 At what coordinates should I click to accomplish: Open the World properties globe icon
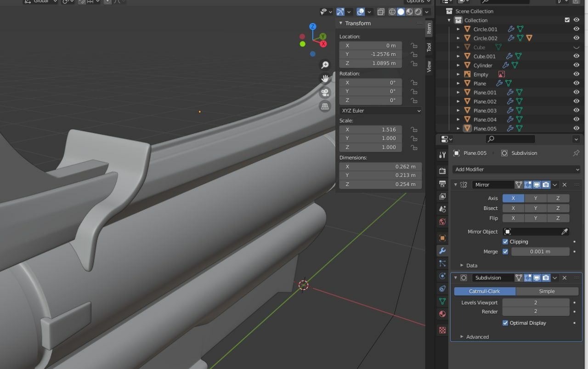(x=442, y=222)
